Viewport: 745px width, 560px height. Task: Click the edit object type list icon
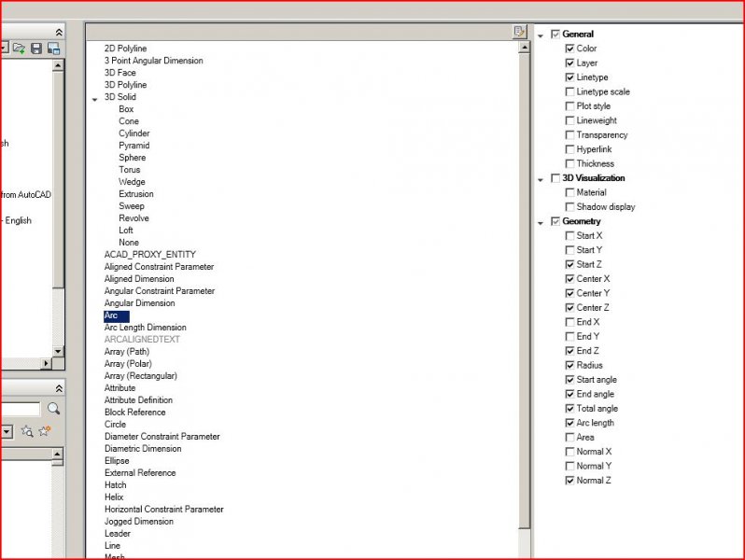pos(519,32)
